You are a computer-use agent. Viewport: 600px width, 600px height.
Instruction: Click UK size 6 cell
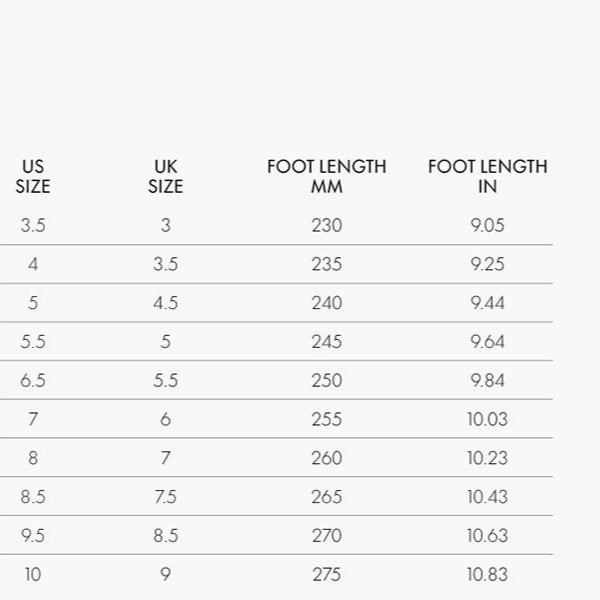[x=166, y=419]
